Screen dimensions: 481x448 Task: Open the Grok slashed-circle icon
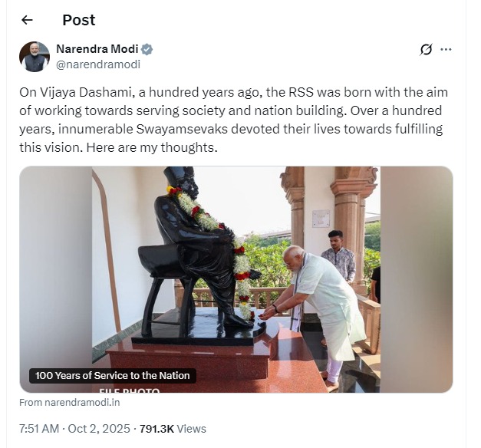click(426, 49)
